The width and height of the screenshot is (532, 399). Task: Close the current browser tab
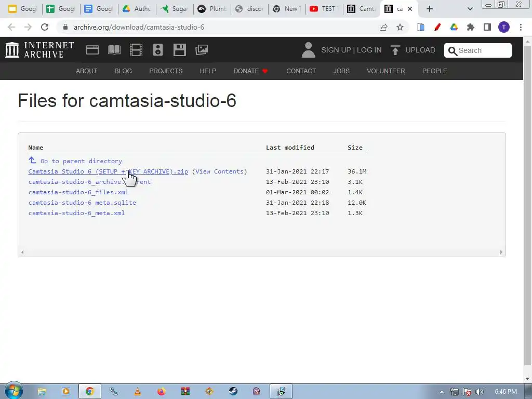pyautogui.click(x=410, y=9)
